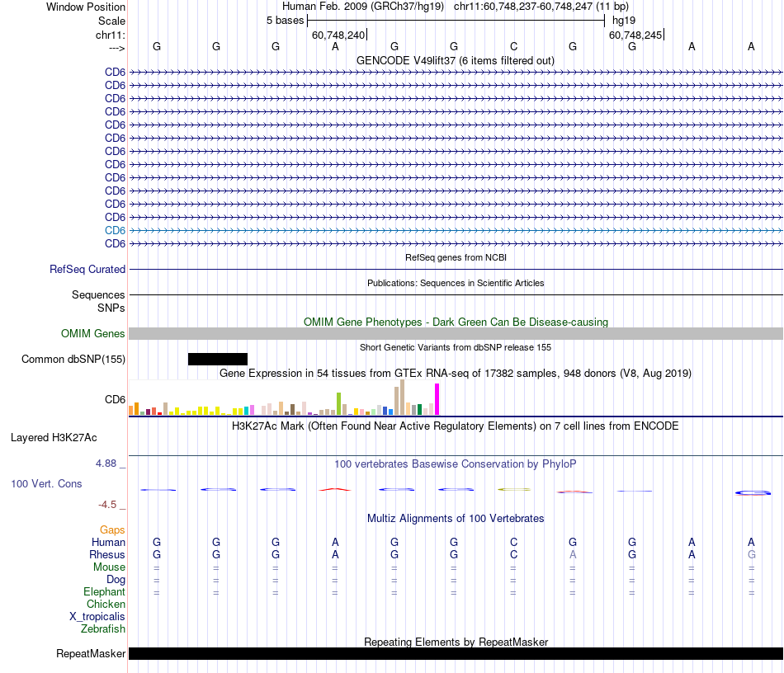
Task: Click the Chicken species label
Action: [x=106, y=605]
